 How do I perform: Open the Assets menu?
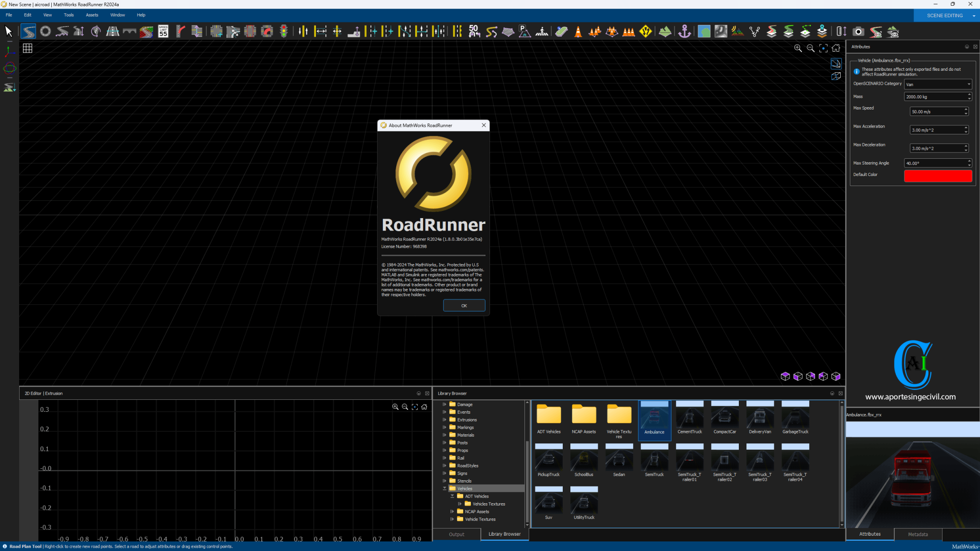coord(92,15)
